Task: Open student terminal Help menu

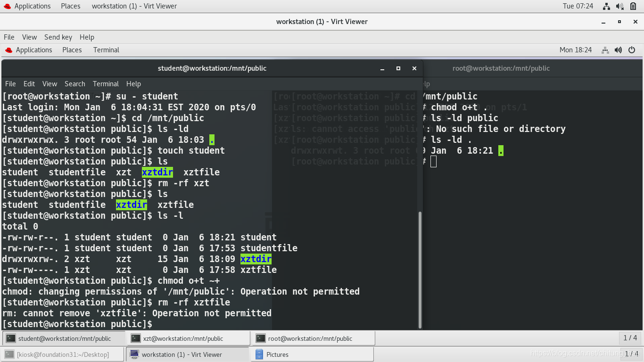Action: coord(133,84)
